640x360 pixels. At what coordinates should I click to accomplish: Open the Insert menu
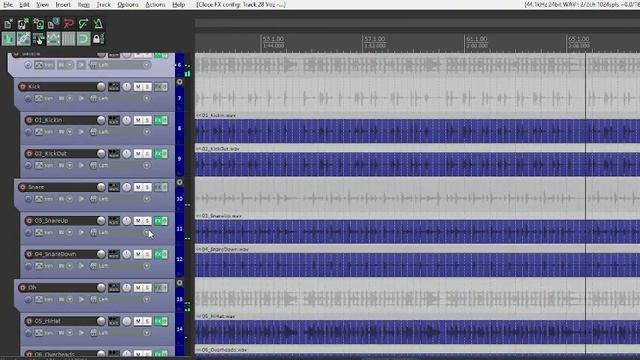(x=63, y=4)
